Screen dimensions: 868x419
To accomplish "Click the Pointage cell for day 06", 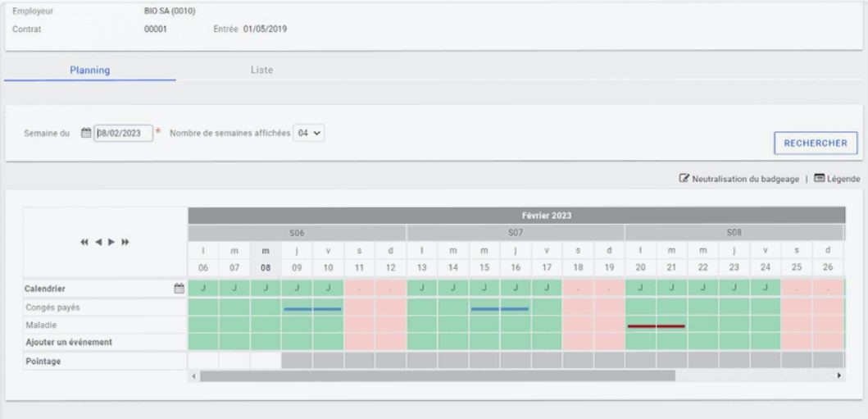I will pos(203,361).
